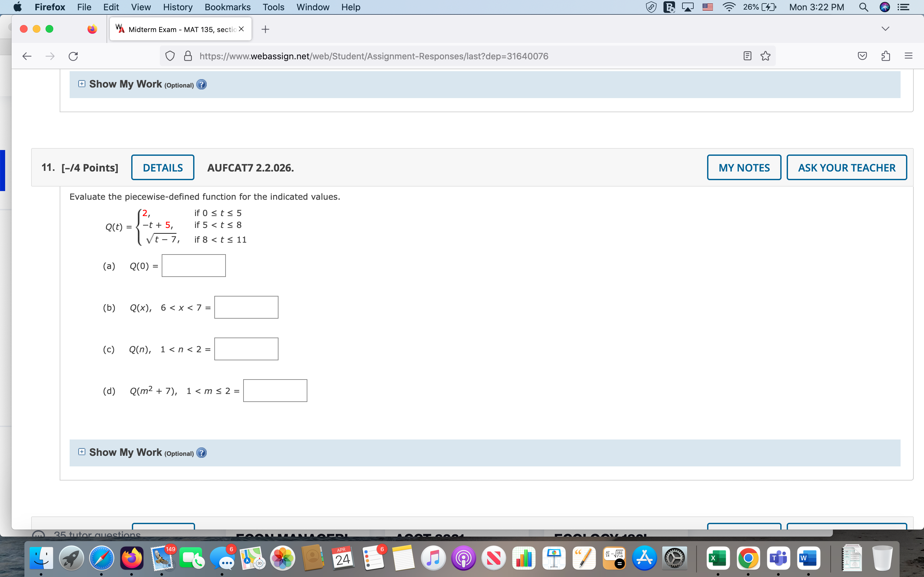Click ASK YOUR TEACHER
Screen dimensions: 924x577
[846, 167]
